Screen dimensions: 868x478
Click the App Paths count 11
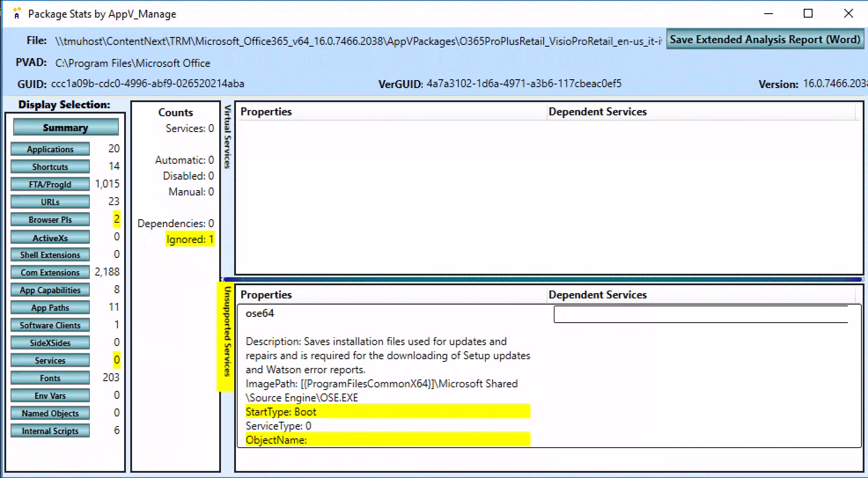point(114,307)
